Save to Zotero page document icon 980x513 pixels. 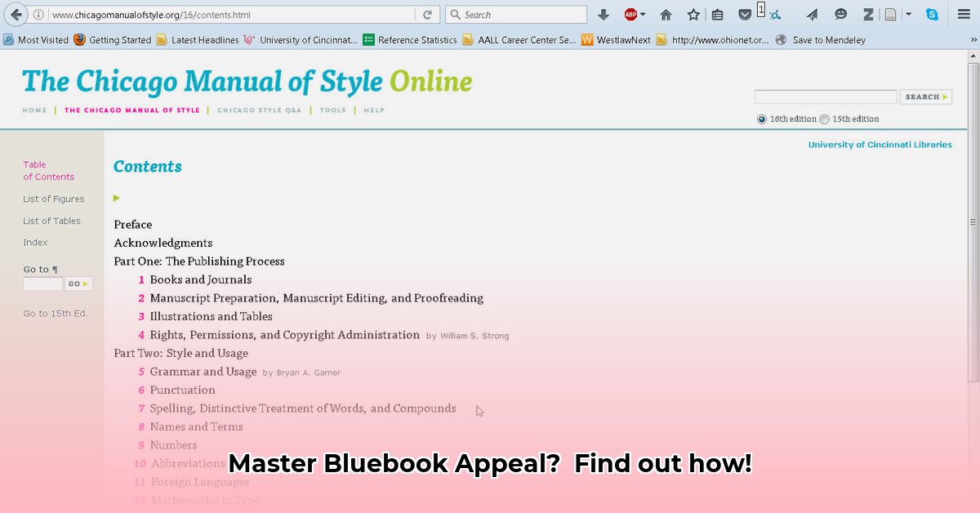[891, 15]
